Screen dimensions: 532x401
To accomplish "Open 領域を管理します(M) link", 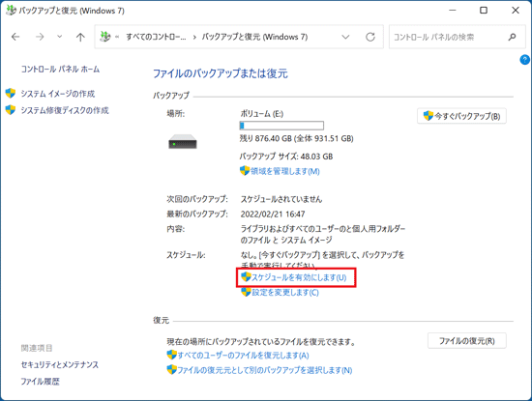I will point(285,171).
